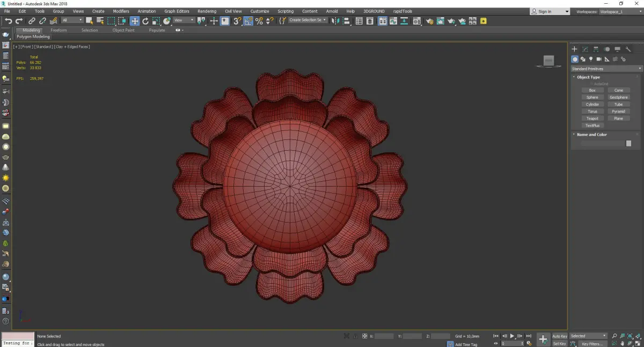Open the Modifiers menu
Screen dimensions: 644x347
(x=121, y=11)
